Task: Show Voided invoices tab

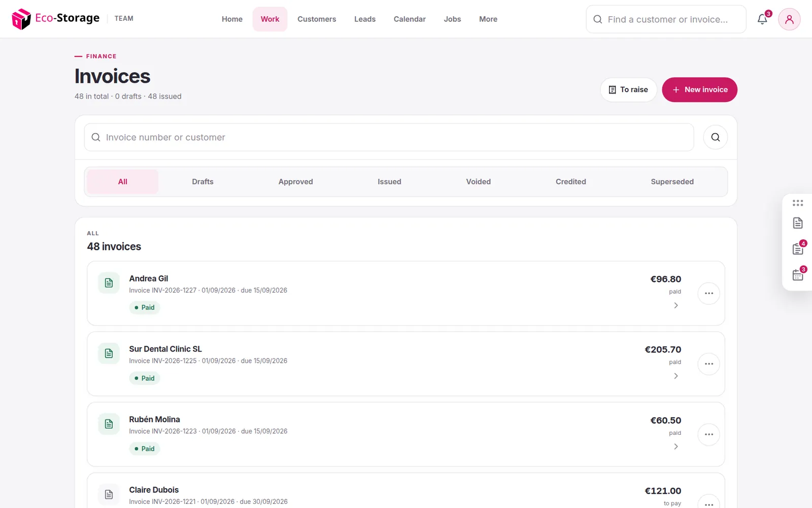Action: pos(479,182)
